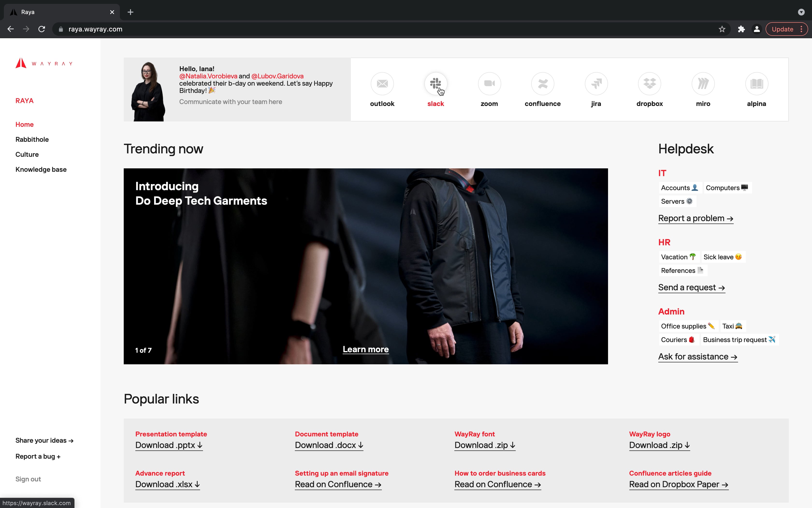Viewport: 812px width, 508px height.
Task: Open a new browser tab
Action: pyautogui.click(x=130, y=12)
